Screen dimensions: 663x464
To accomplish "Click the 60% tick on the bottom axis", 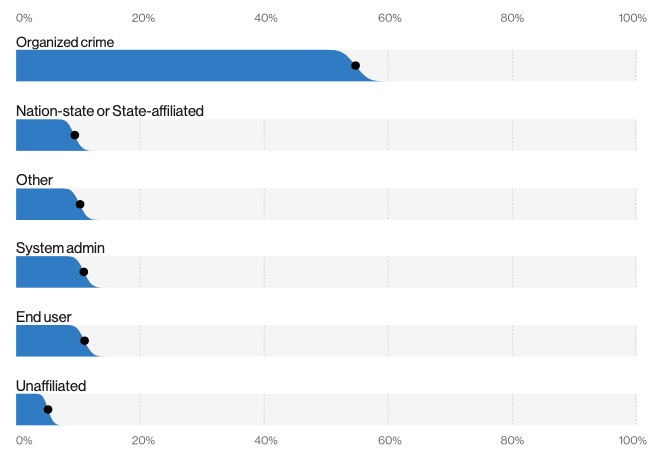I will (x=389, y=440).
